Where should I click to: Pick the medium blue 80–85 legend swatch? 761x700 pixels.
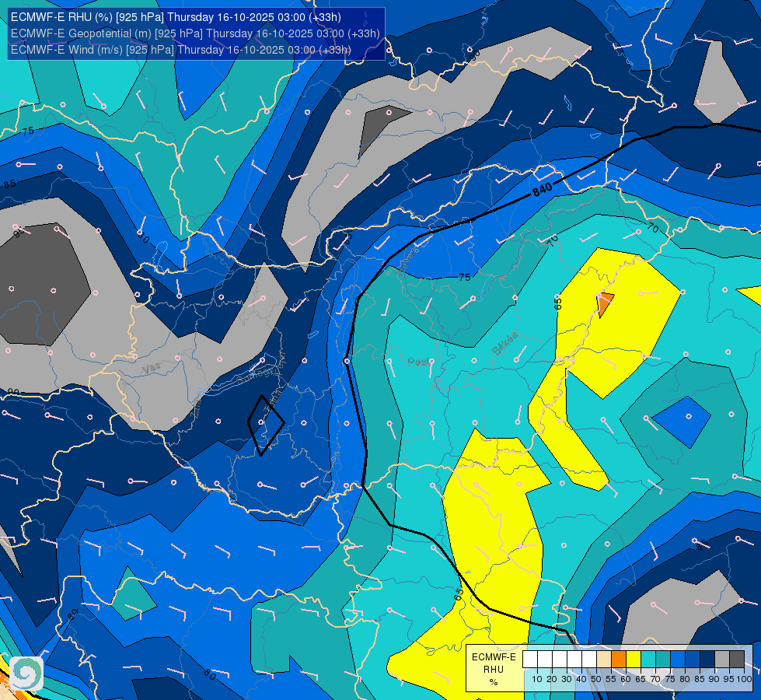pyautogui.click(x=693, y=660)
